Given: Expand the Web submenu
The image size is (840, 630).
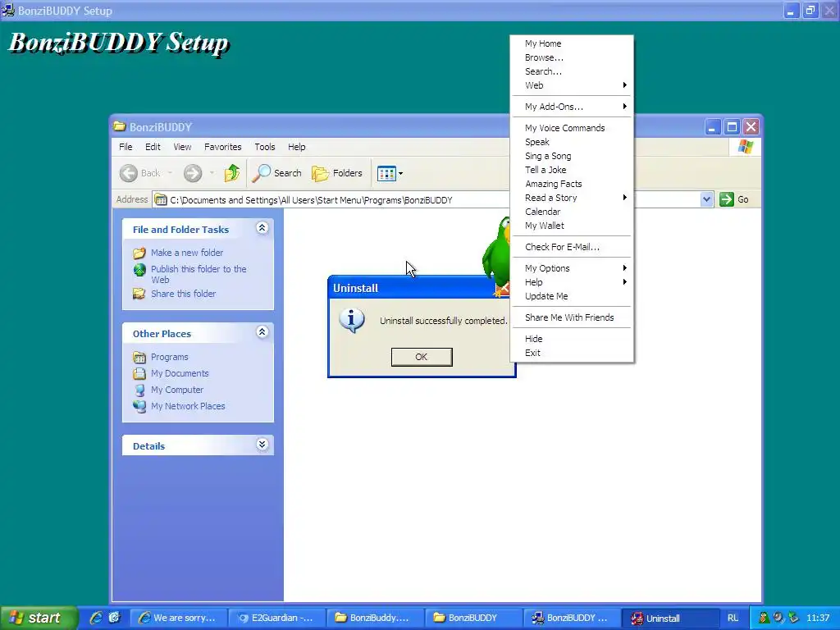Looking at the screenshot, I should [x=572, y=85].
